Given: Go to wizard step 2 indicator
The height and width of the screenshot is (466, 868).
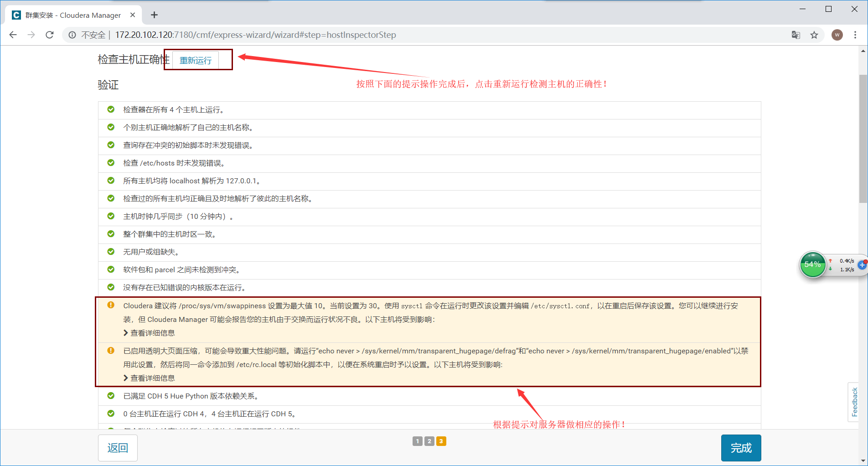Looking at the screenshot, I should click(x=429, y=441).
